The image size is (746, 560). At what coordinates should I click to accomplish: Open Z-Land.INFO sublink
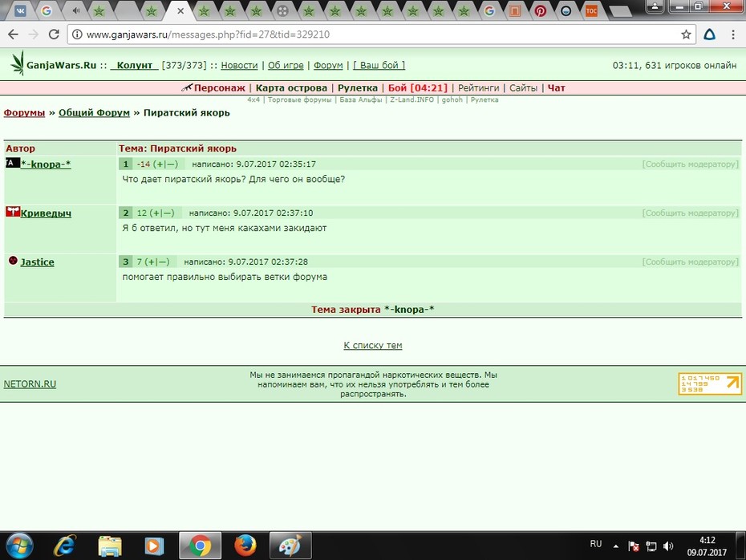pos(412,99)
